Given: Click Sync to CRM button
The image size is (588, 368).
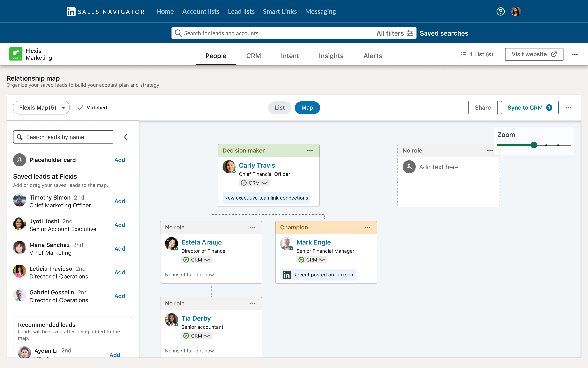Looking at the screenshot, I should pyautogui.click(x=529, y=108).
